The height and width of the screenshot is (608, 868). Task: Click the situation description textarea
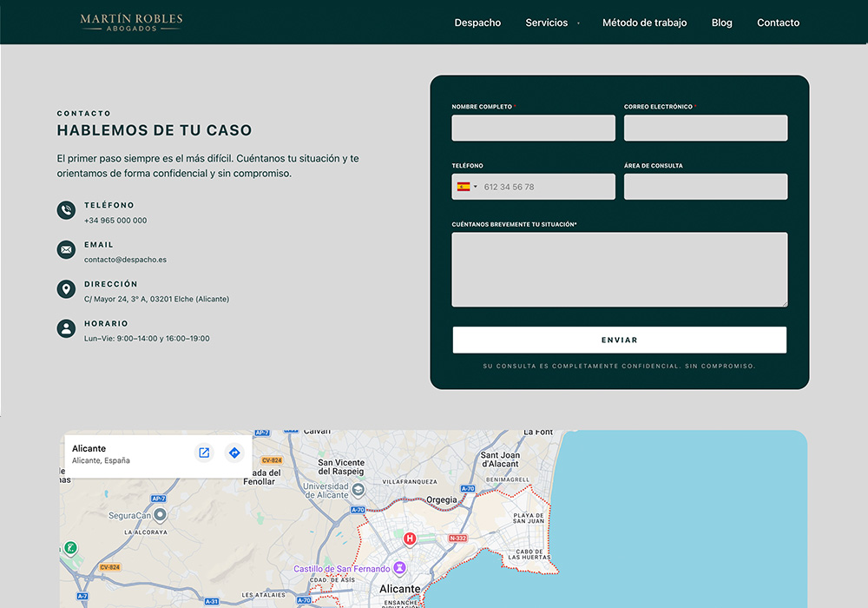pyautogui.click(x=620, y=269)
